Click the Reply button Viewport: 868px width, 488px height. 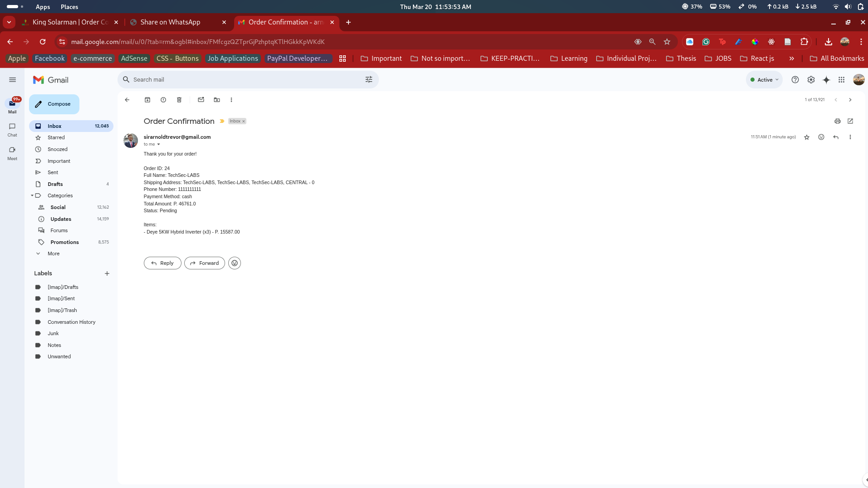162,263
